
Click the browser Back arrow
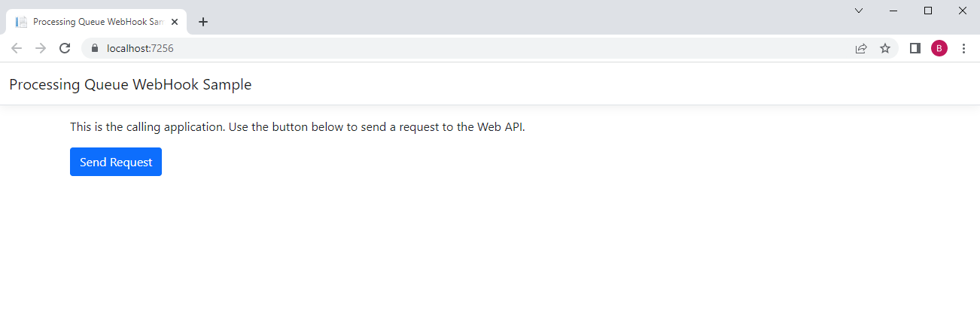(x=17, y=48)
